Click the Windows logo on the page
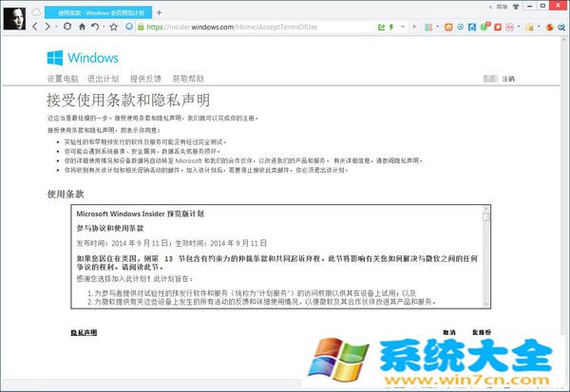The width and height of the screenshot is (570, 392). click(83, 58)
